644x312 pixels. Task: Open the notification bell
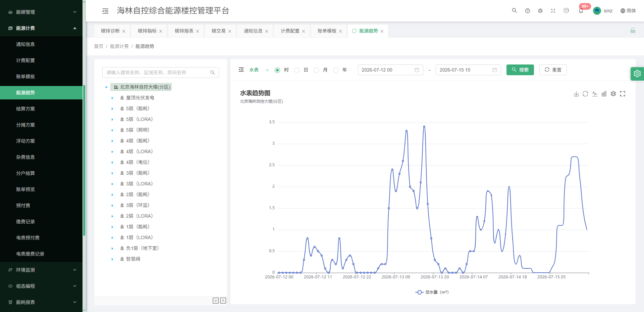[x=581, y=11]
